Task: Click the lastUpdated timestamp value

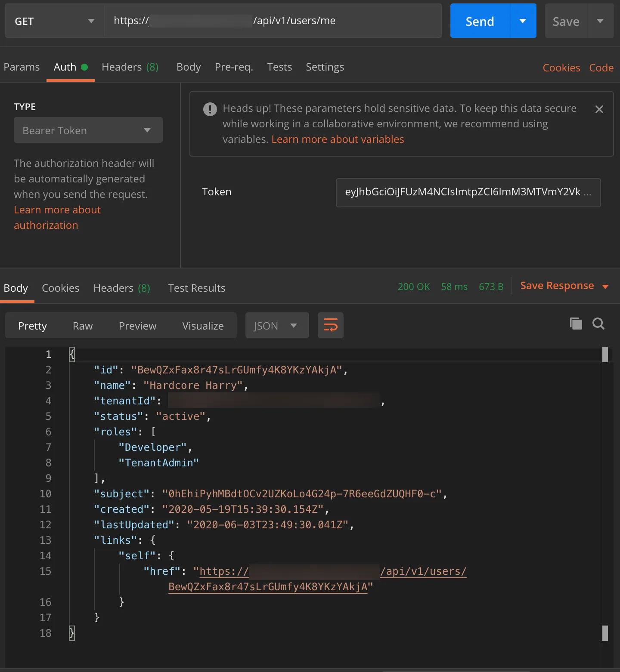Action: tap(268, 525)
